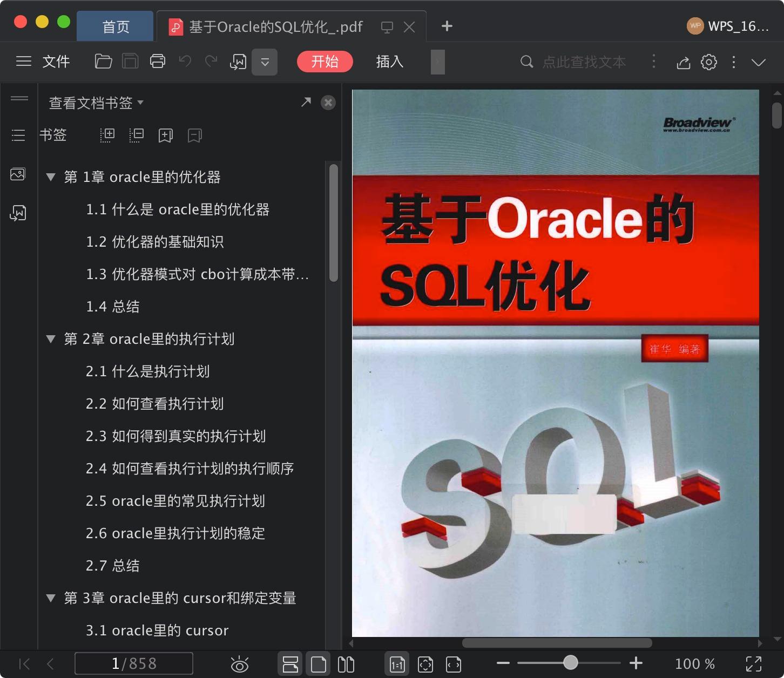Switch to the 首页 tab
Screen dimensions: 784x678
click(x=116, y=26)
